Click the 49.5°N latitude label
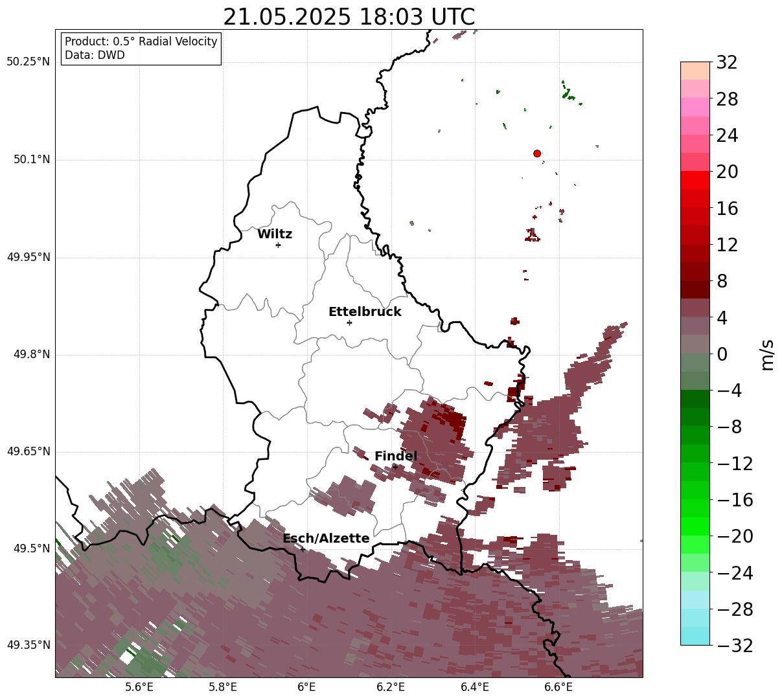The height and width of the screenshot is (700, 782). (x=32, y=548)
